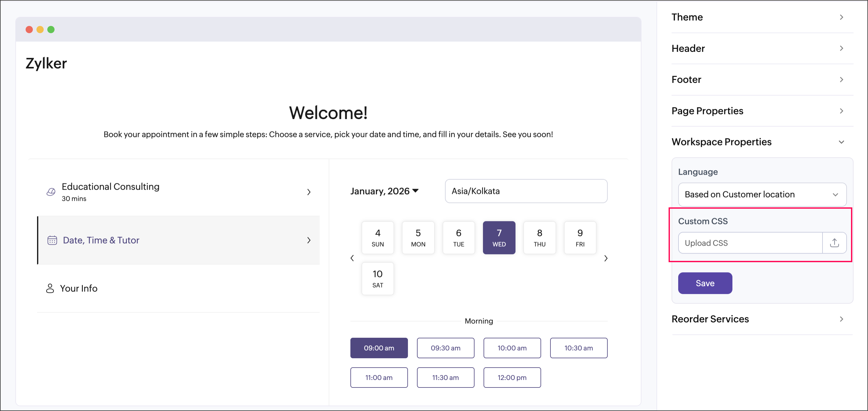Click the calendar icon beside Date, Time & Tutor
This screenshot has height=411, width=868.
(52, 240)
